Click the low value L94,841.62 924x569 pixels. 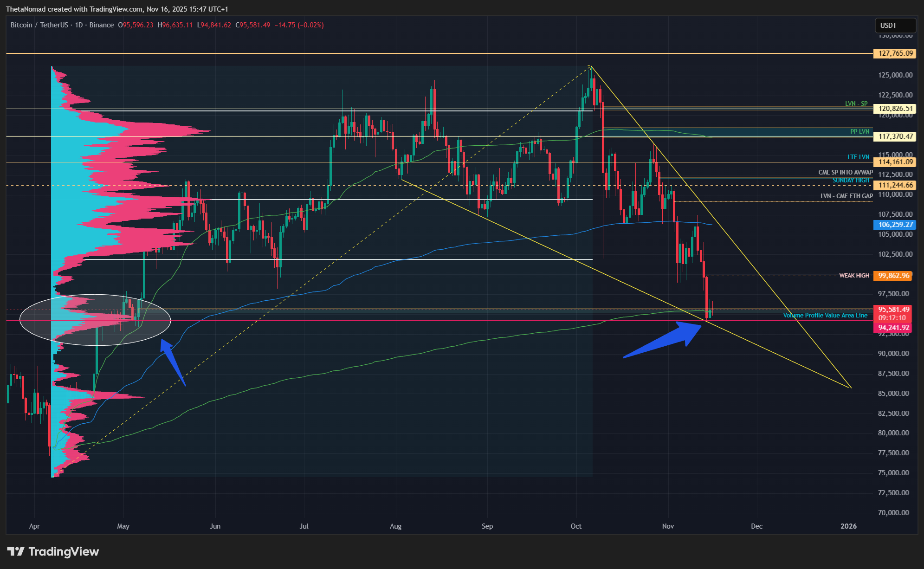[x=214, y=25]
